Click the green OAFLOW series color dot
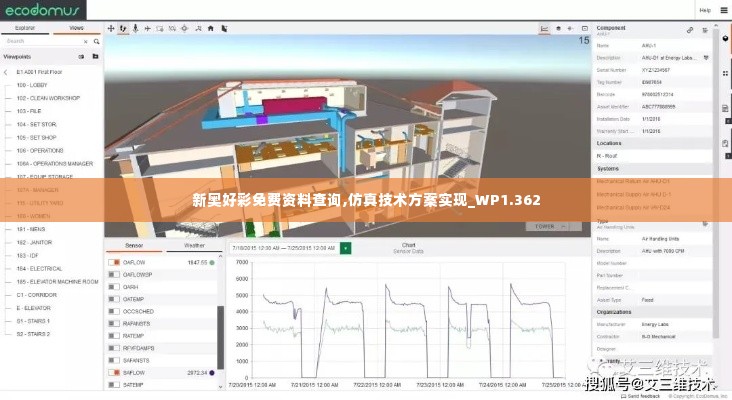The width and height of the screenshot is (732, 400). 212,263
